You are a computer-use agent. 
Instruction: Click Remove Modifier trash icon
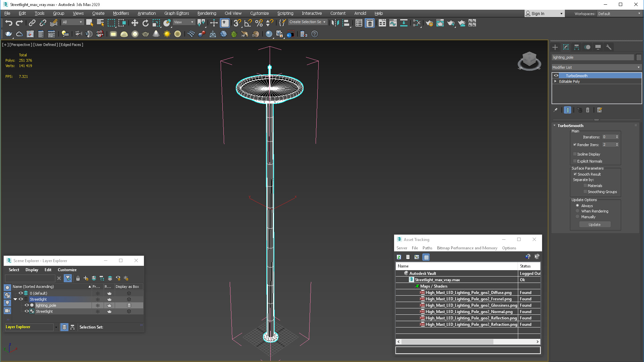(588, 110)
